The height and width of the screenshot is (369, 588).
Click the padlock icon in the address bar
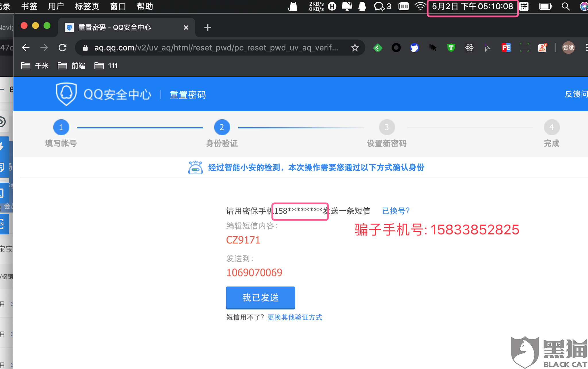pyautogui.click(x=85, y=48)
